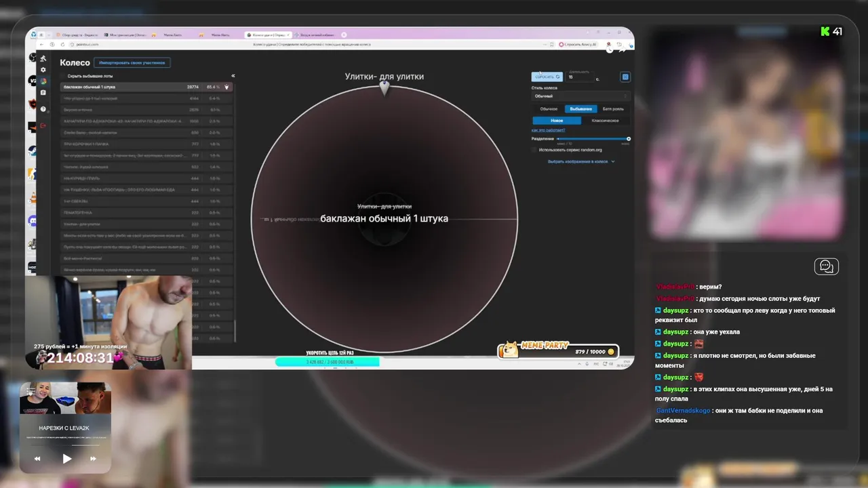Click the 65.4 % chance in first row
868x488 pixels.
tap(214, 87)
